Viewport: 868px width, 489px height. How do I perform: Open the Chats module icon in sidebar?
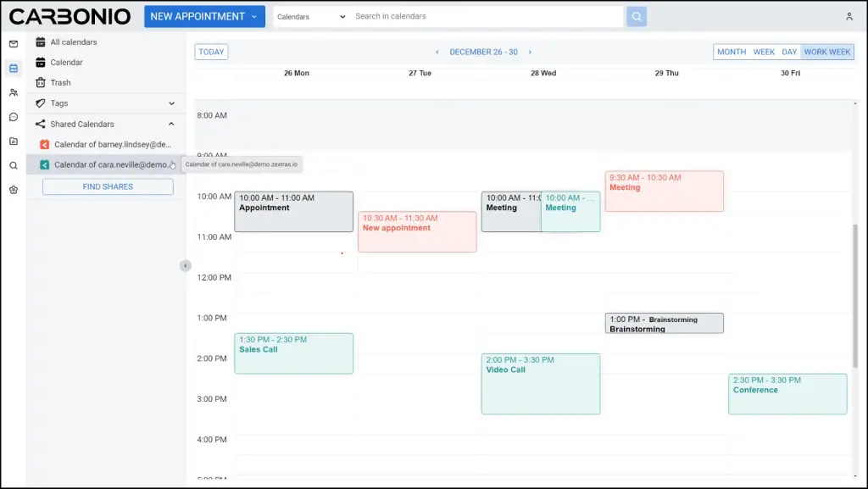[x=14, y=117]
